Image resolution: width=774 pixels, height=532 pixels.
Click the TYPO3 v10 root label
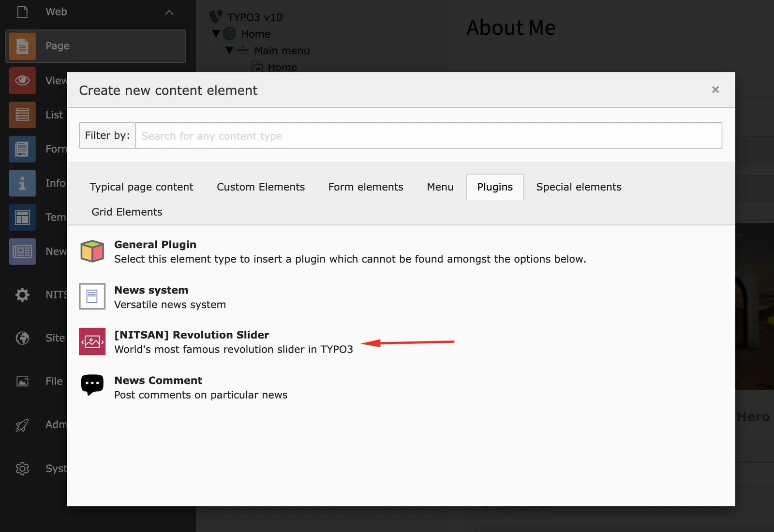pos(255,17)
